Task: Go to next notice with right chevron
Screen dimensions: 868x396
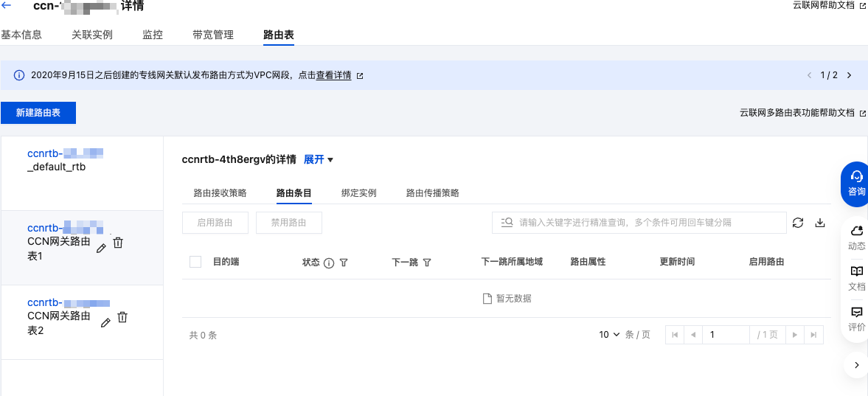Action: [x=850, y=75]
